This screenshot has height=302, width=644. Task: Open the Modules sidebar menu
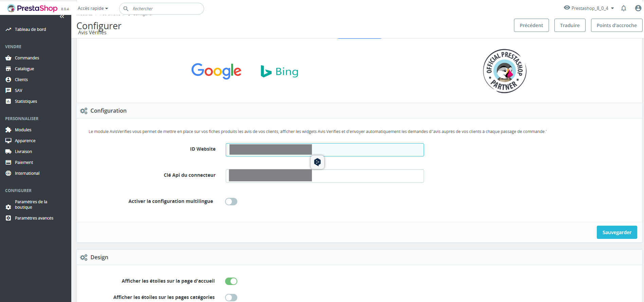pos(23,130)
